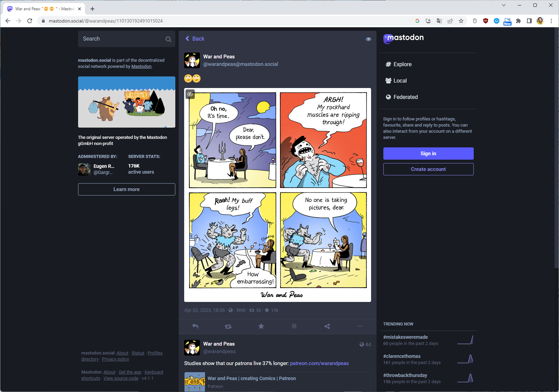Favourite the post with the star icon
This screenshot has height=392, width=559.
pos(261,326)
